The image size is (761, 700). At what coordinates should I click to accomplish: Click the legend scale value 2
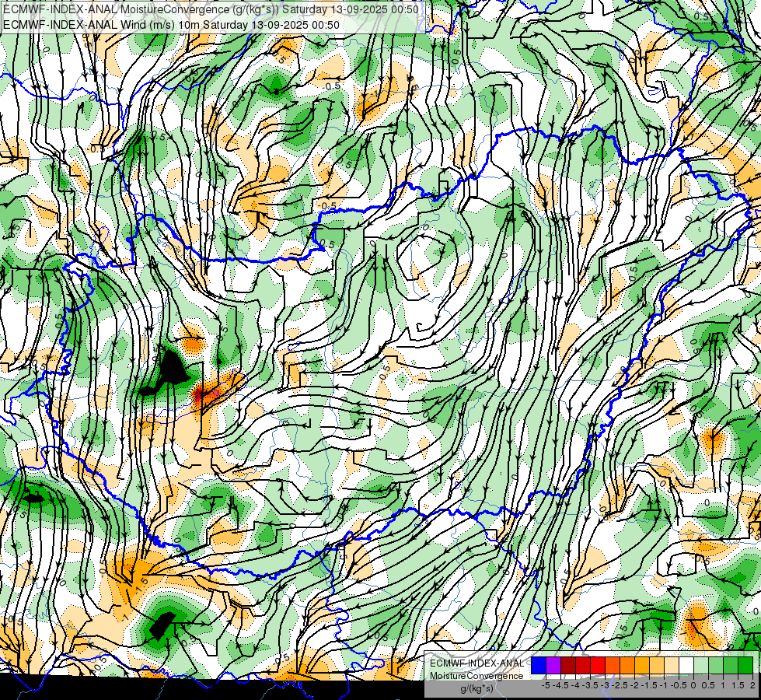752,685
